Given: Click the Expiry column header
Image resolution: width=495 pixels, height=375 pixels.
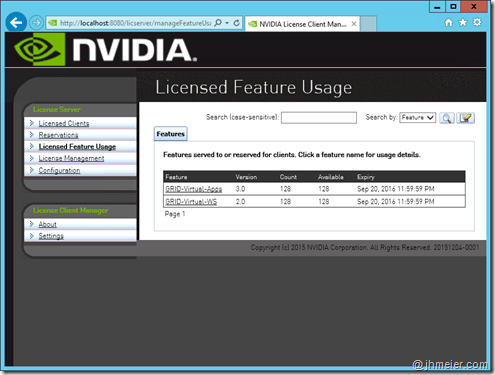Looking at the screenshot, I should pos(366,177).
